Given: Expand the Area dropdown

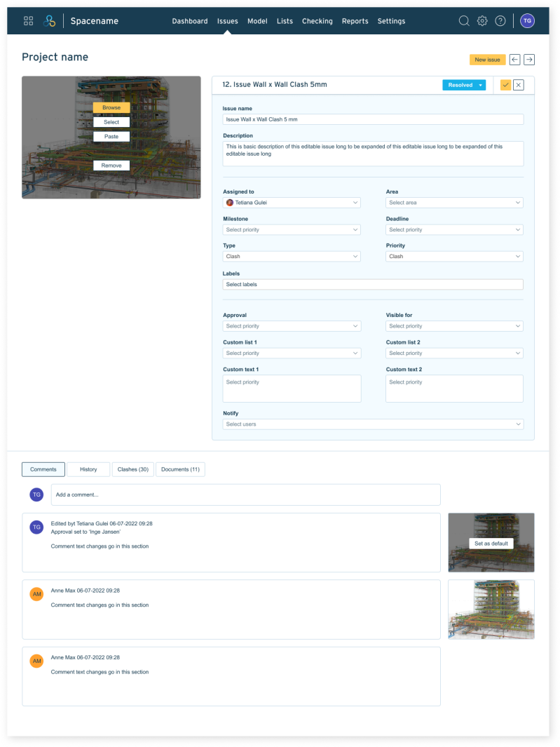Looking at the screenshot, I should tap(454, 203).
